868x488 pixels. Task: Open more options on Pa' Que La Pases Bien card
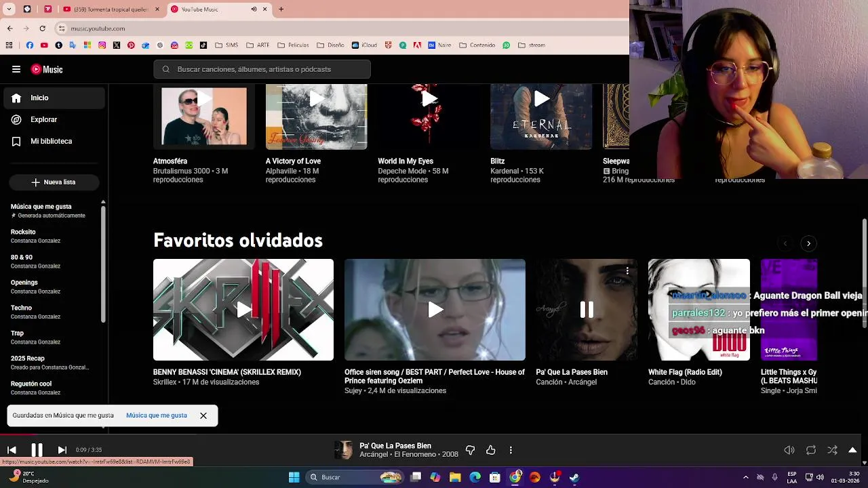627,271
